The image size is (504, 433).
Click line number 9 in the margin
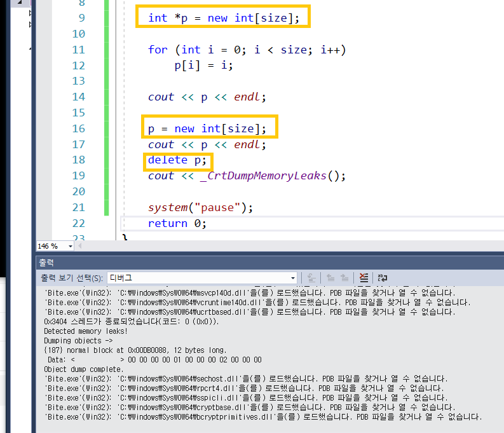[x=81, y=18]
